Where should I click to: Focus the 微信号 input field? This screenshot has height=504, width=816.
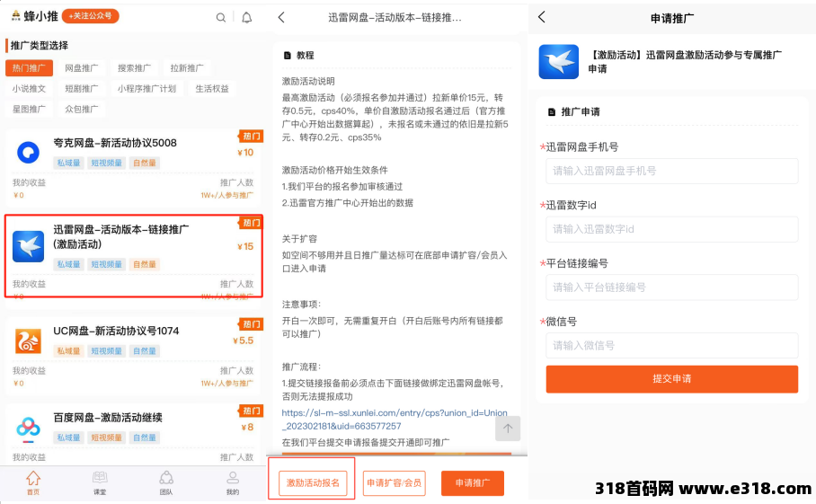pyautogui.click(x=671, y=345)
